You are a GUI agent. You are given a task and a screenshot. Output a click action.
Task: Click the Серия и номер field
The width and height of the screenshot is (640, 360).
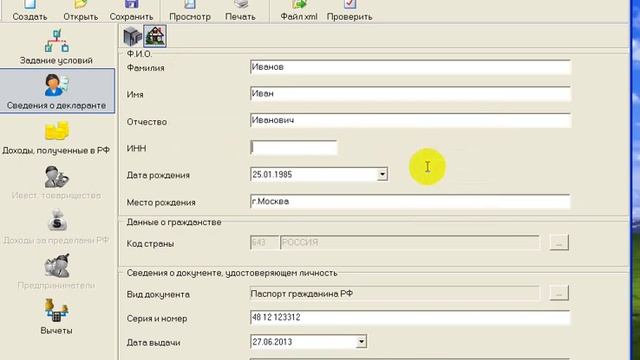(x=410, y=318)
